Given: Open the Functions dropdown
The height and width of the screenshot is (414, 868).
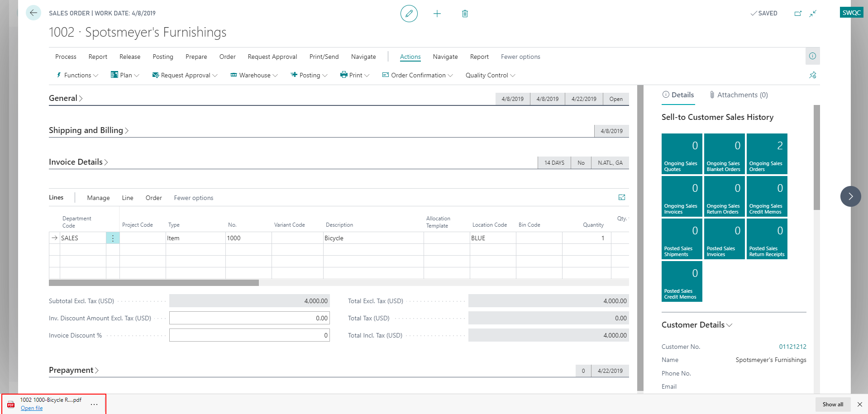Looking at the screenshot, I should click(x=77, y=75).
